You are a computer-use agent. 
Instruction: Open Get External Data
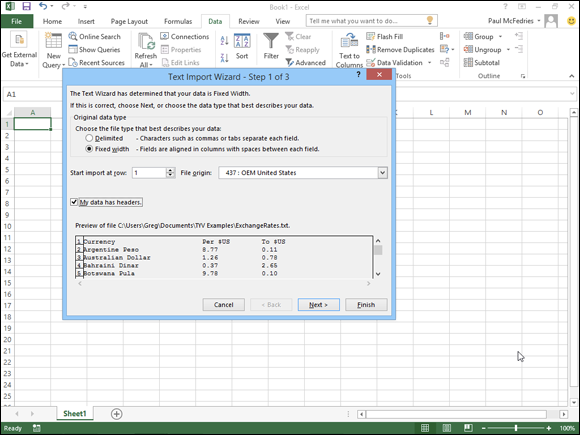click(x=19, y=50)
